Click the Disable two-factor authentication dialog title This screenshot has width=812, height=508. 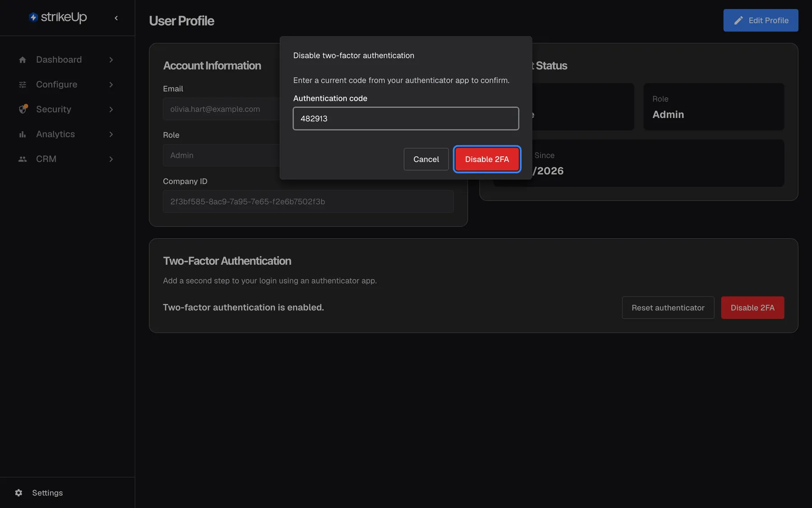tap(354, 56)
